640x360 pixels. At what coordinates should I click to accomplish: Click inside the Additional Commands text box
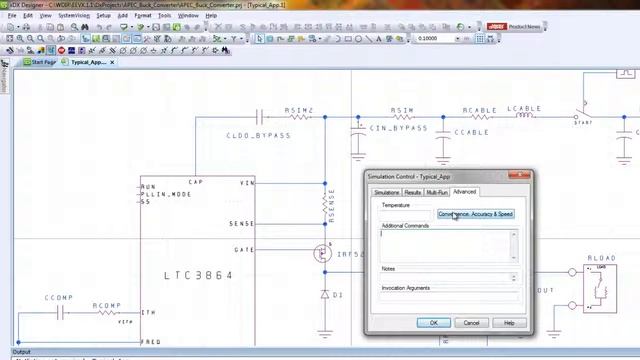(x=445, y=246)
